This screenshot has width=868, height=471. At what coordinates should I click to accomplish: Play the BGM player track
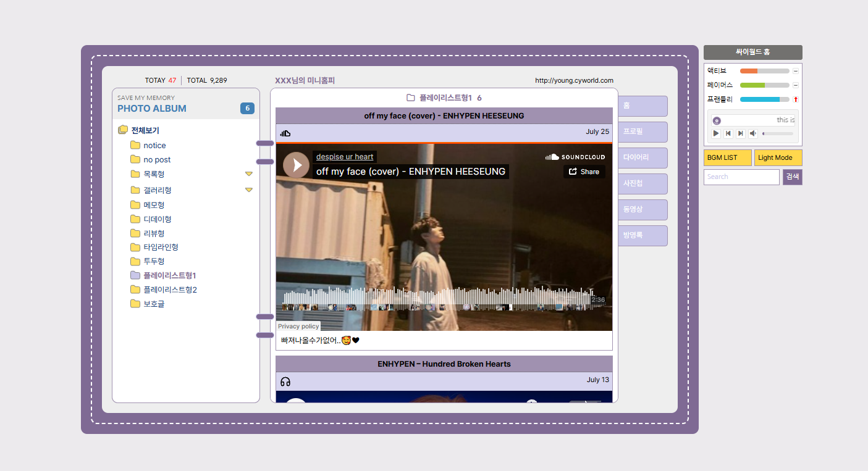(x=716, y=133)
